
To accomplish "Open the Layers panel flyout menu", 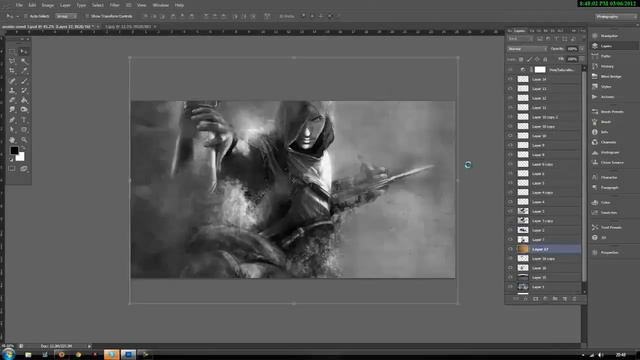I will pyautogui.click(x=582, y=31).
